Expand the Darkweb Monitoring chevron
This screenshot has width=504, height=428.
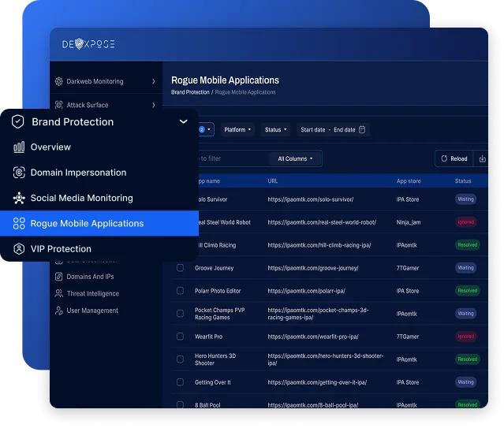[154, 81]
